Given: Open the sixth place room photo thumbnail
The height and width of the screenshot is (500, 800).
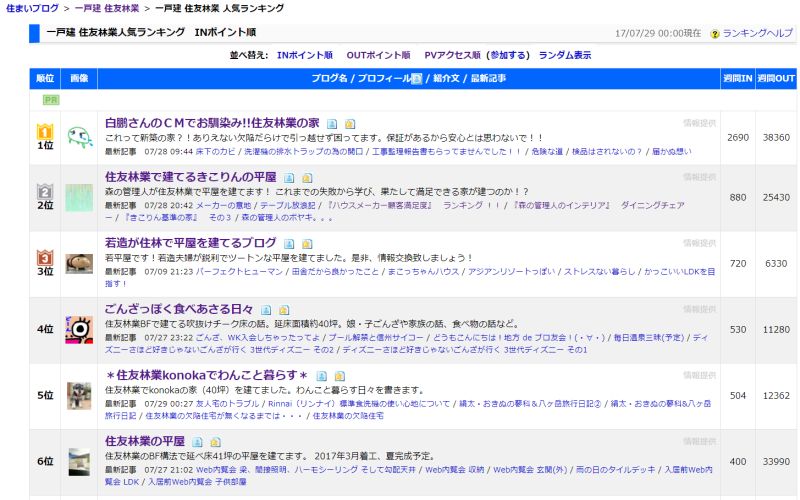Looking at the screenshot, I should 79,462.
